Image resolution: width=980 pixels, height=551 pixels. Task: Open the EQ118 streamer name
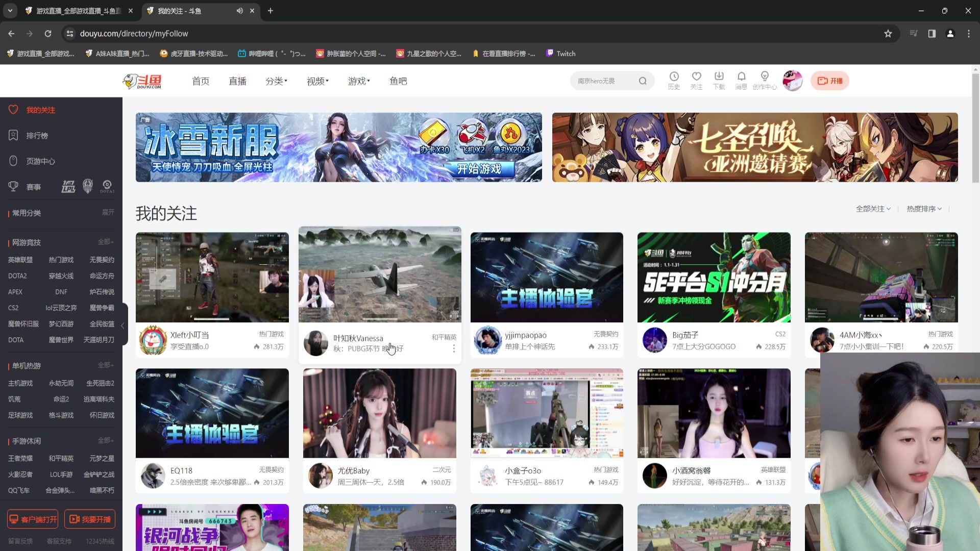coord(181,471)
